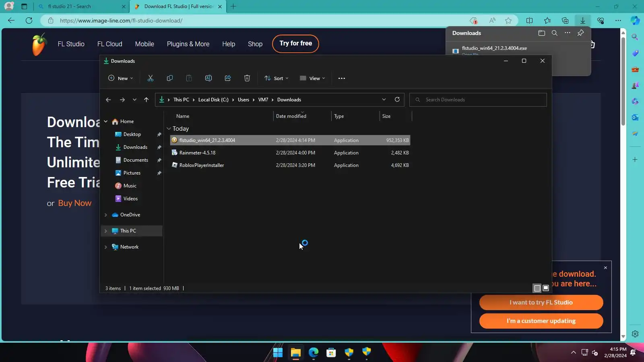The height and width of the screenshot is (362, 644).
Task: Cut the selected file in Explorer toolbar
Action: [151, 78]
